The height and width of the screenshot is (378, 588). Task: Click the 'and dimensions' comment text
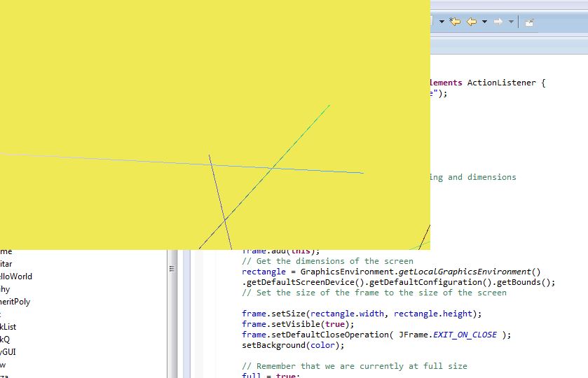tap(482, 177)
